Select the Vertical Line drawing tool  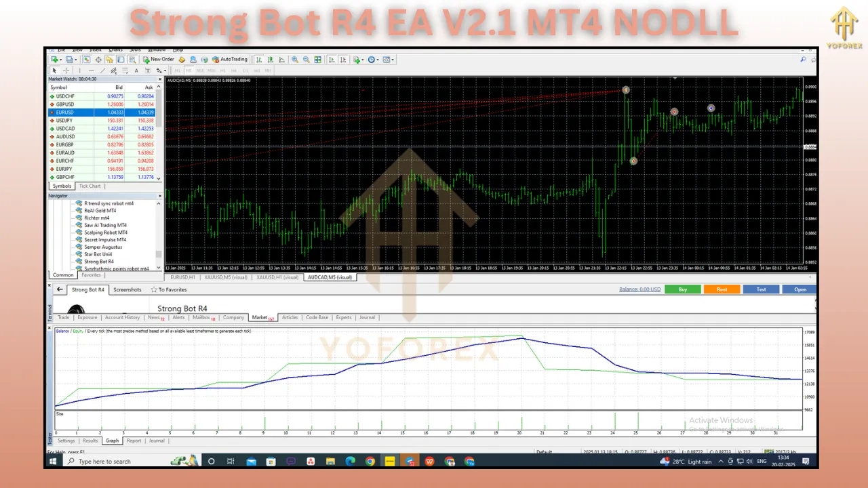point(79,70)
